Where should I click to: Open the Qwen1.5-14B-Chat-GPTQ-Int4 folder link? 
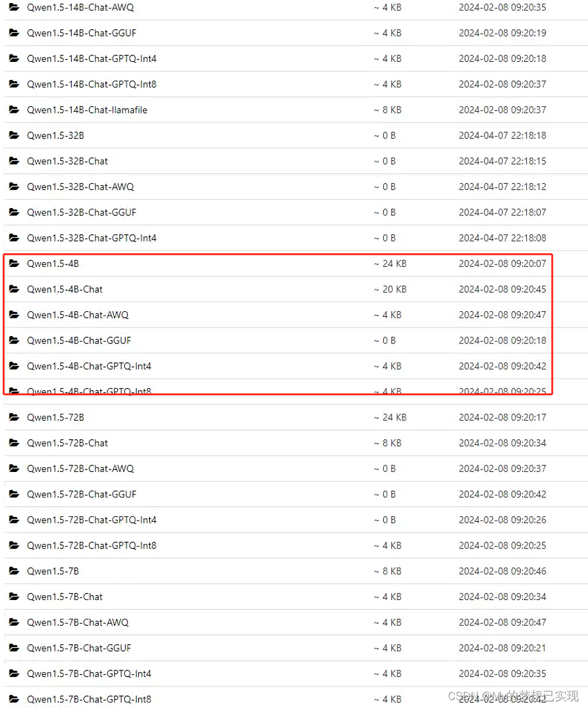click(x=92, y=59)
